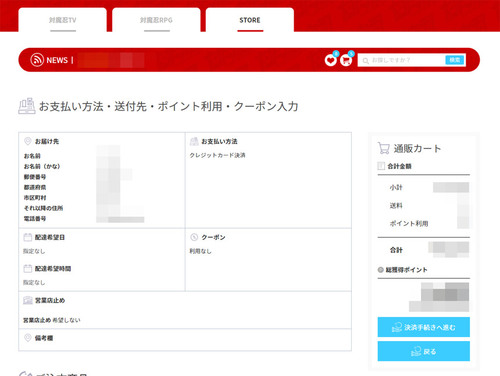The image size is (500, 376).
Task: Click the 小計 row label
Action: pyautogui.click(x=396, y=187)
